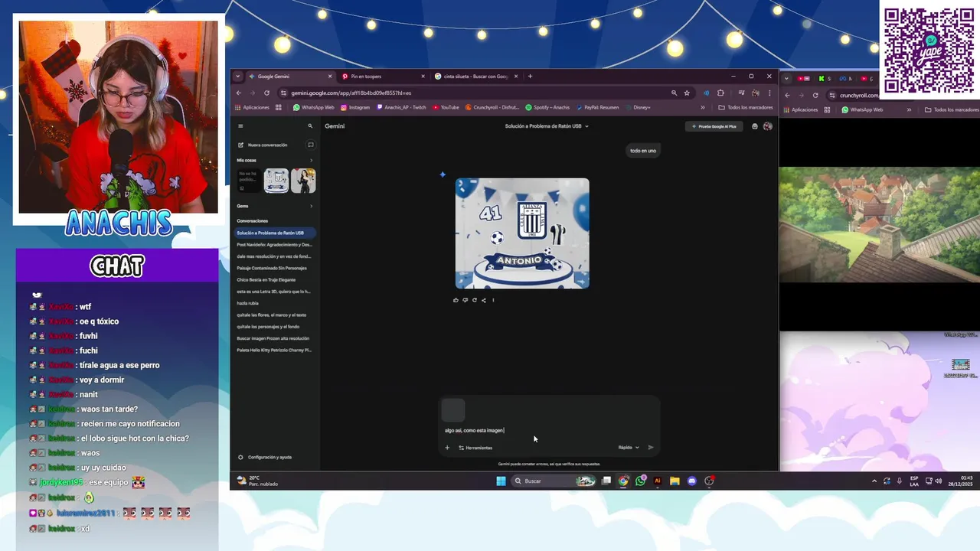Open the temporary chat icon beside Nueva conversación
The height and width of the screenshot is (551, 980).
click(x=310, y=145)
